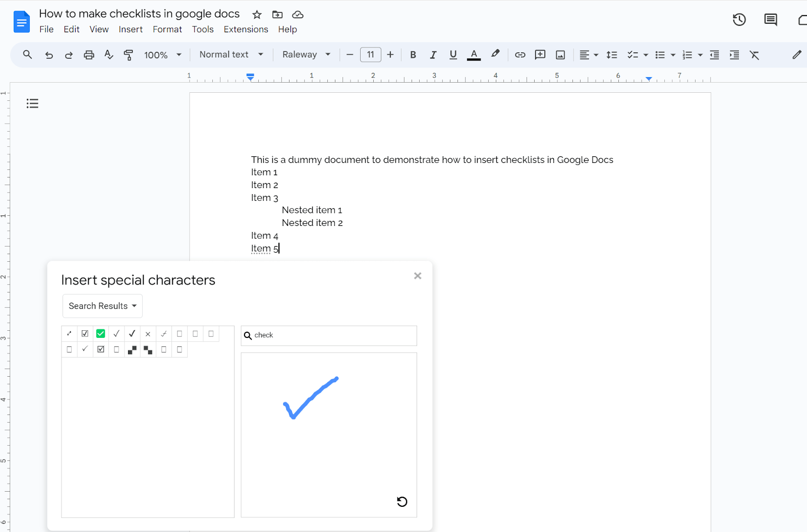Select the green checkmark special character
The image size is (807, 532).
pos(100,333)
